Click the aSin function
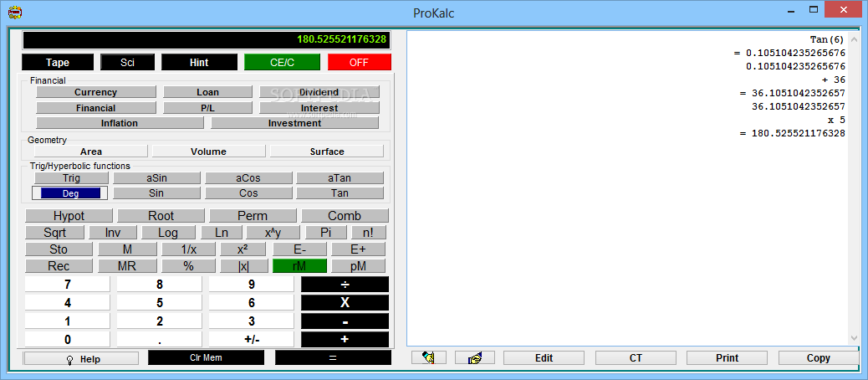Viewport: 868px width, 380px height. (x=156, y=177)
